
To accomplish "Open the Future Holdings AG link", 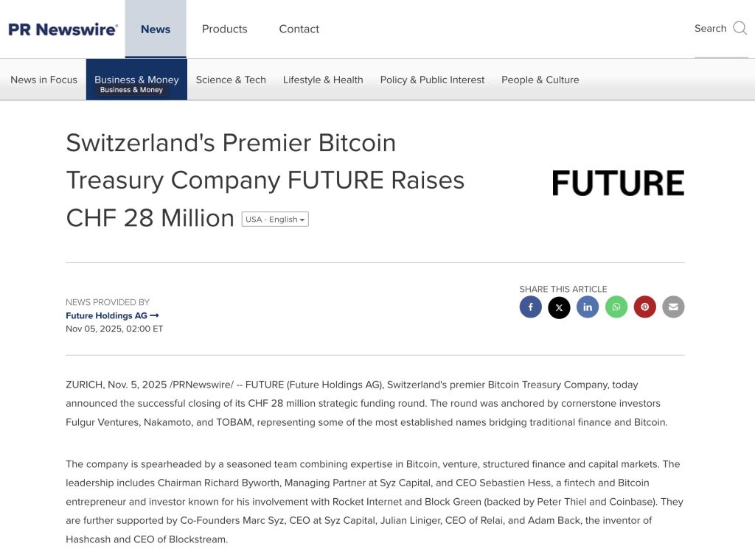I will click(x=112, y=315).
